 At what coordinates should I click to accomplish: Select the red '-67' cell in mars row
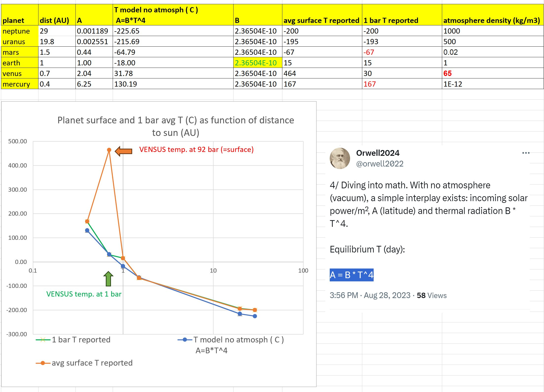click(402, 52)
